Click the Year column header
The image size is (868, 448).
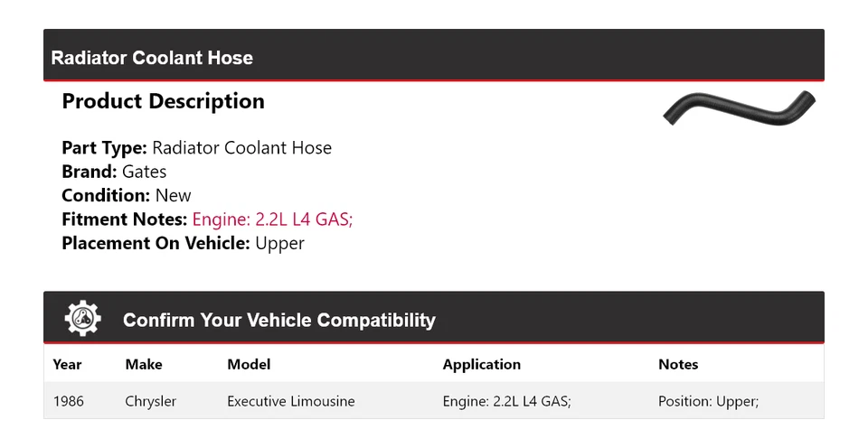pyautogui.click(x=67, y=365)
